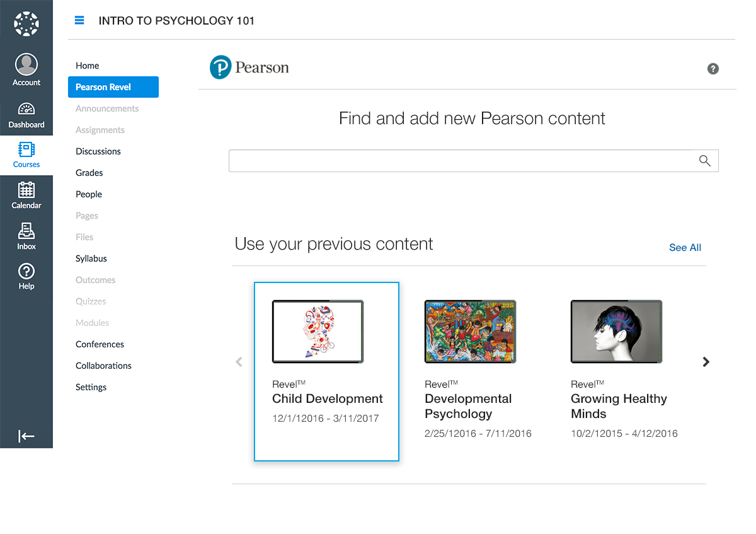756x534 pixels.
Task: Click date range 2/25/12016 - 7/11/2016
Action: pos(478,434)
